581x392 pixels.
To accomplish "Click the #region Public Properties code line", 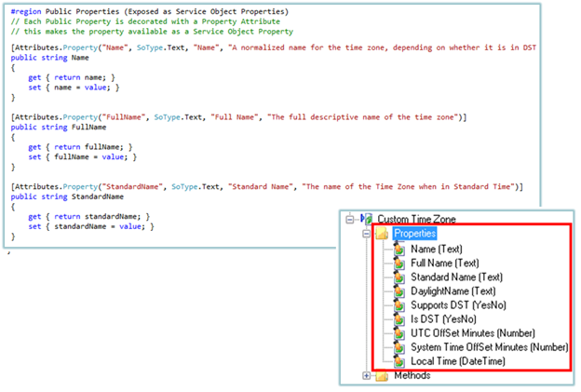I will pyautogui.click(x=149, y=11).
